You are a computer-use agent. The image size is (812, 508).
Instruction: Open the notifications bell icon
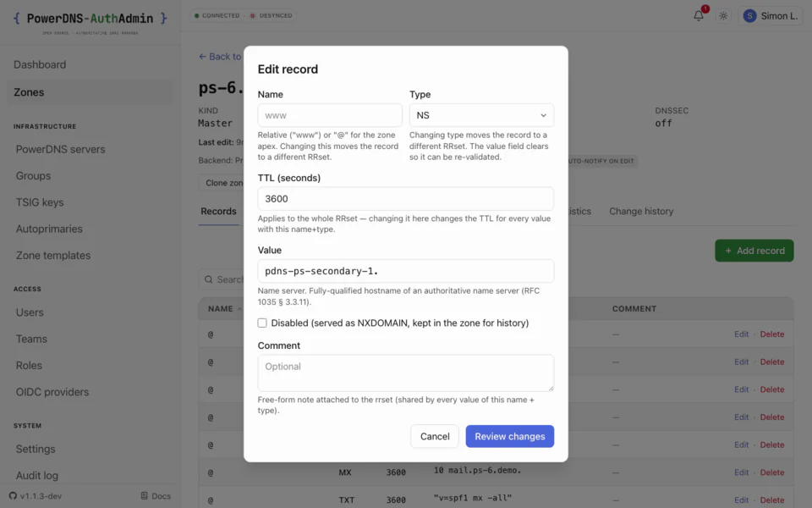pos(699,15)
